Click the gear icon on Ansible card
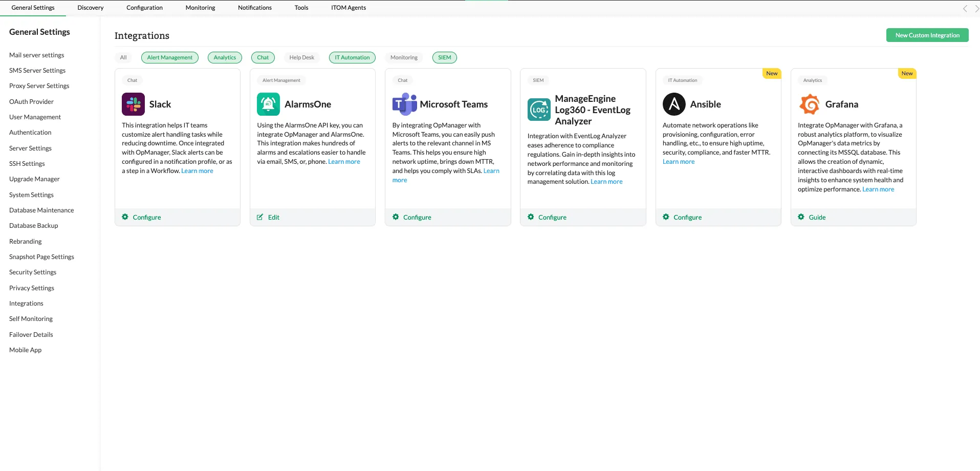The width and height of the screenshot is (980, 471). [666, 217]
